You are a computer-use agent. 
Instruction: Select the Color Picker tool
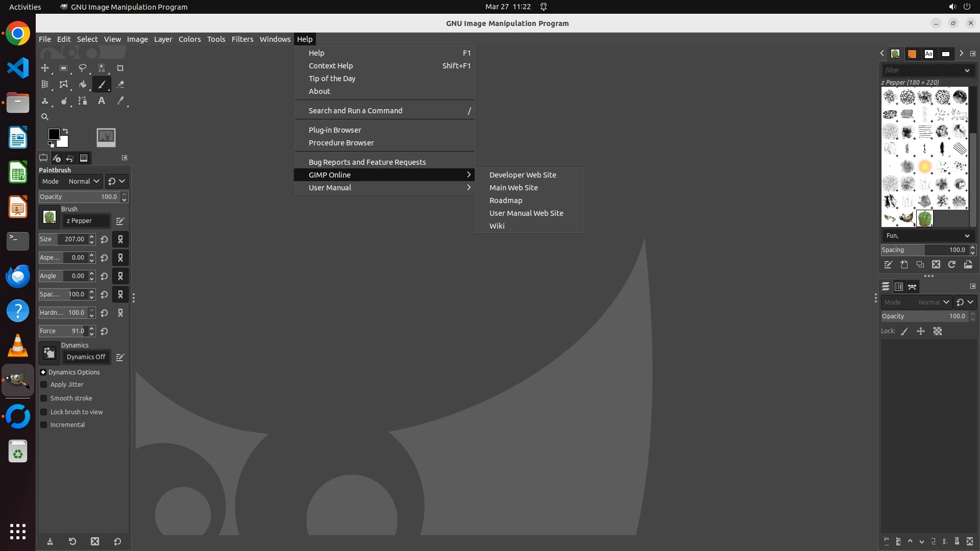[x=120, y=101]
